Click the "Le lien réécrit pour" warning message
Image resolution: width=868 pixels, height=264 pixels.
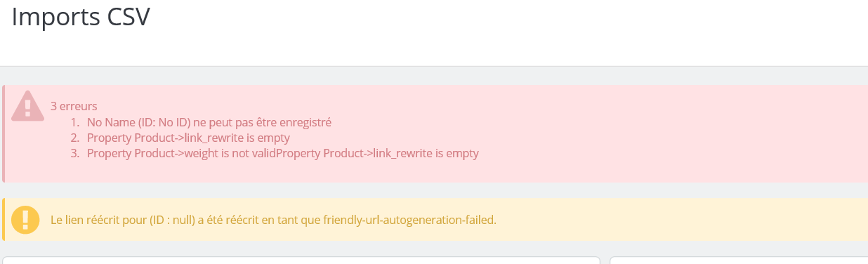(273, 220)
